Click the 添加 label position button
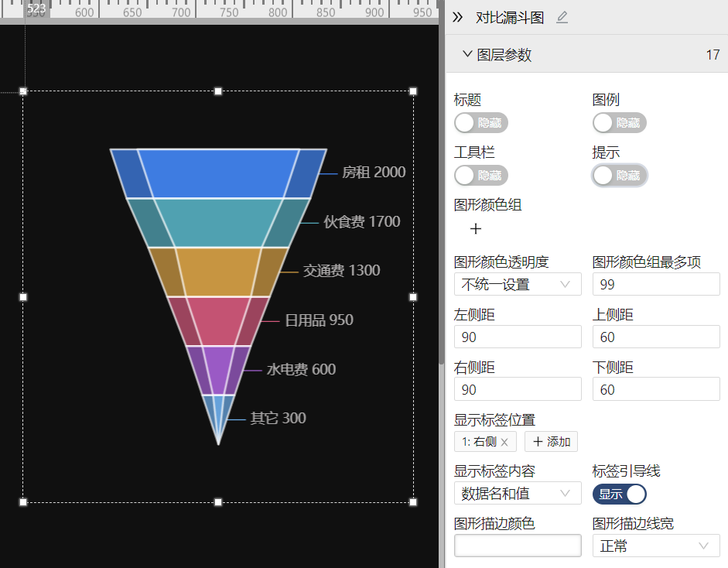Viewport: 728px width, 568px height. (551, 442)
